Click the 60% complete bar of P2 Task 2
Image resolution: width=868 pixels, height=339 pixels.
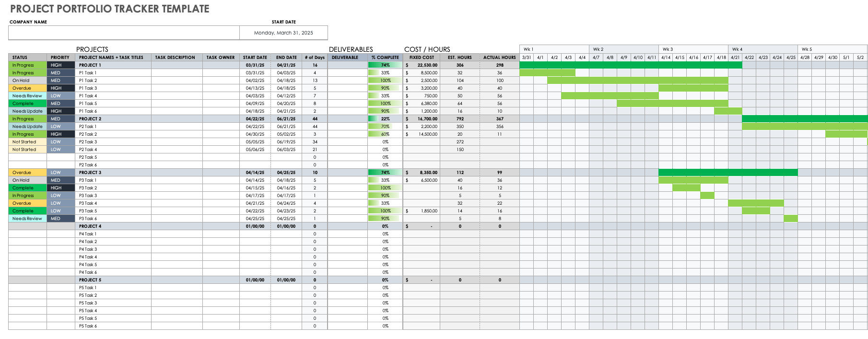pos(385,134)
